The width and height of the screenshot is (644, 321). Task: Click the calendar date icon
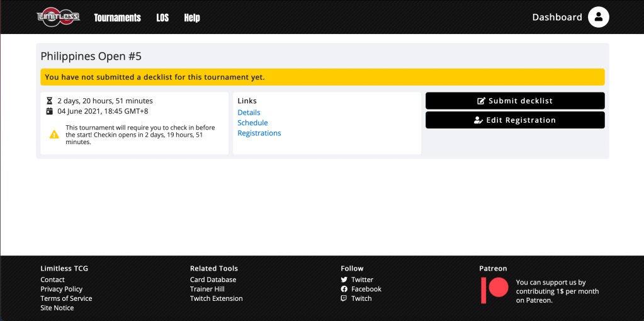point(50,111)
